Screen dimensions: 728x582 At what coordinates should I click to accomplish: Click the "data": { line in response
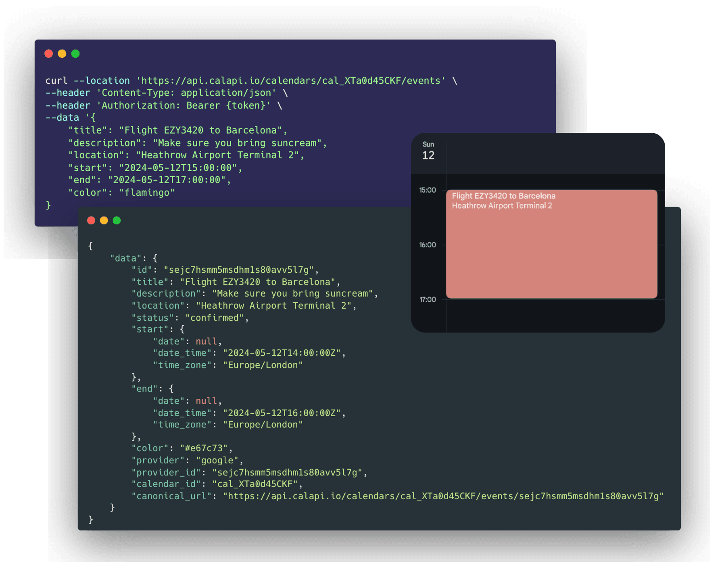[x=134, y=258]
